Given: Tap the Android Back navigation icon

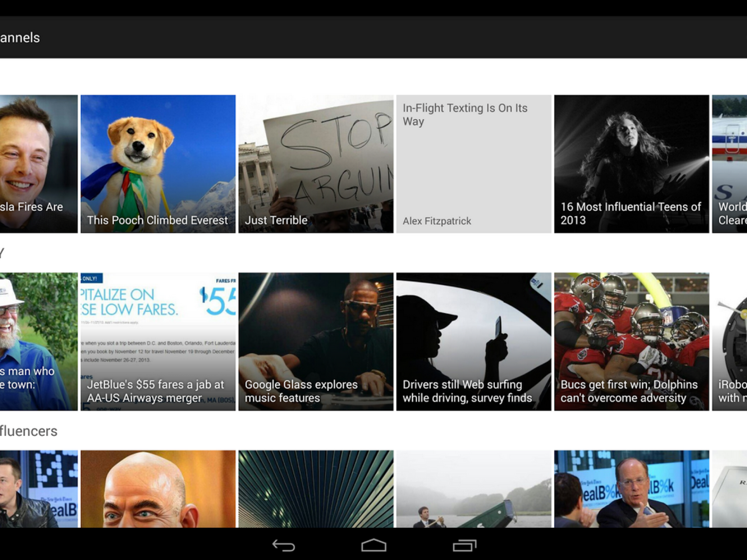Looking at the screenshot, I should point(283,545).
